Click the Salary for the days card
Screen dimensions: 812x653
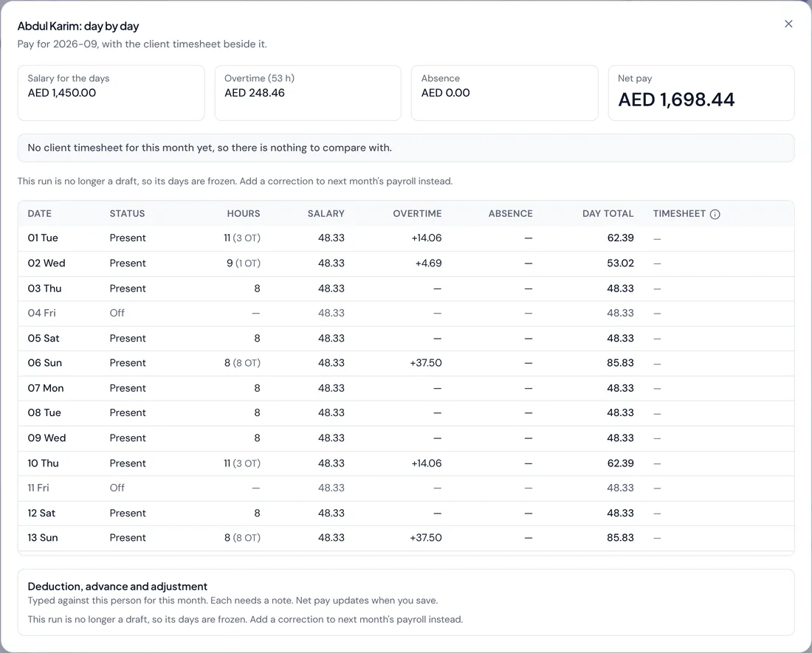pyautogui.click(x=111, y=93)
